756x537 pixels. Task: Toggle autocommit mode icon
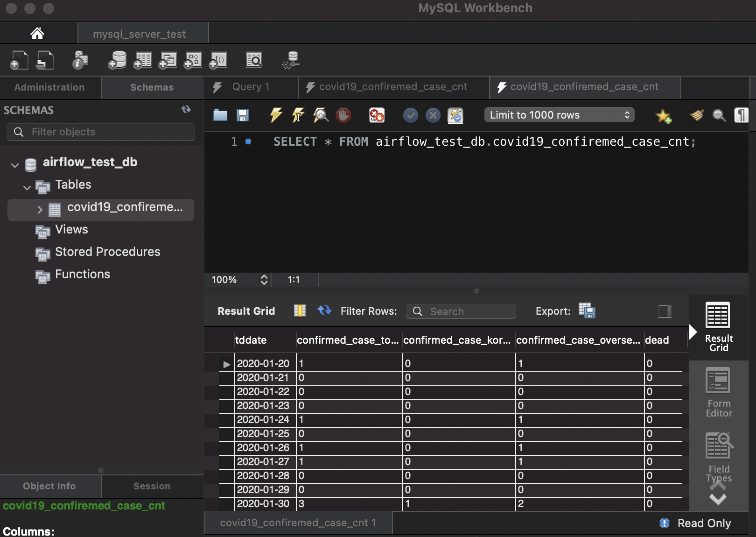coord(455,115)
